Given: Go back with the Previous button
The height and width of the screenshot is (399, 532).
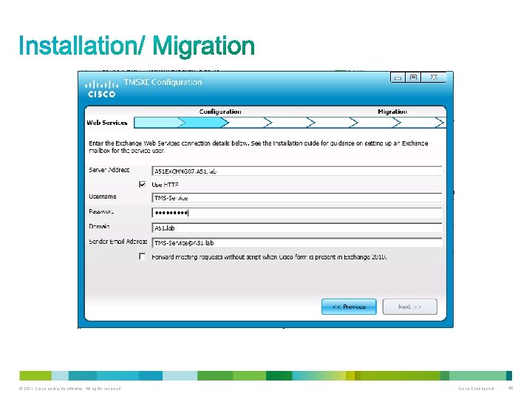Looking at the screenshot, I should pos(349,307).
